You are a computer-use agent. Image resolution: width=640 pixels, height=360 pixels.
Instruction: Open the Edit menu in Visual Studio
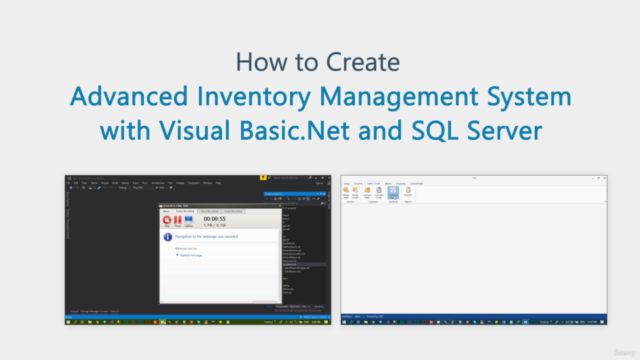[x=76, y=183]
